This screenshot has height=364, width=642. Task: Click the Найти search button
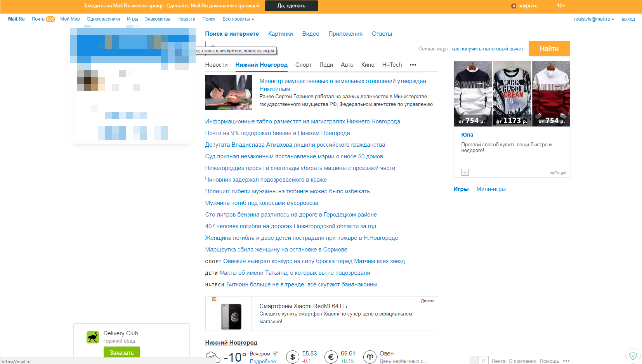coord(549,49)
